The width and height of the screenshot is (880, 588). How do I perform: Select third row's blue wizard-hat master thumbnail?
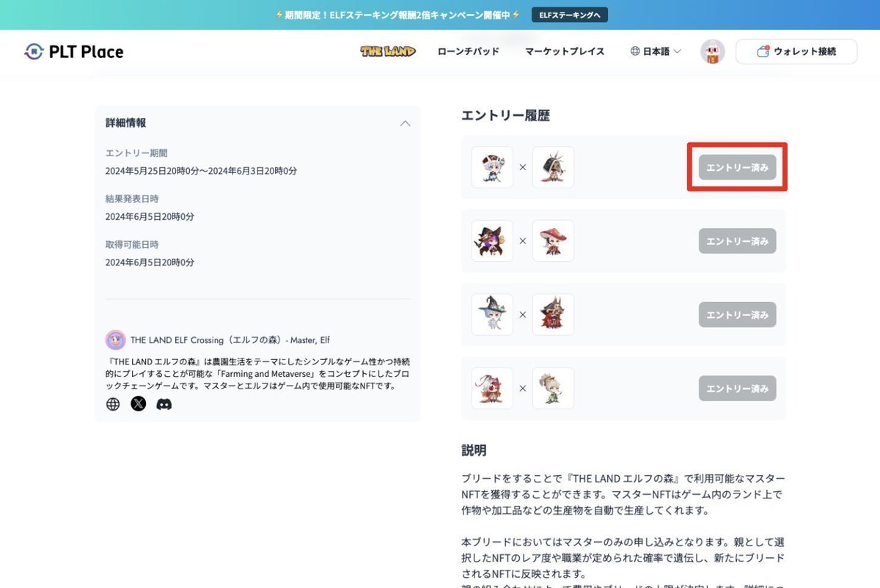pos(492,315)
